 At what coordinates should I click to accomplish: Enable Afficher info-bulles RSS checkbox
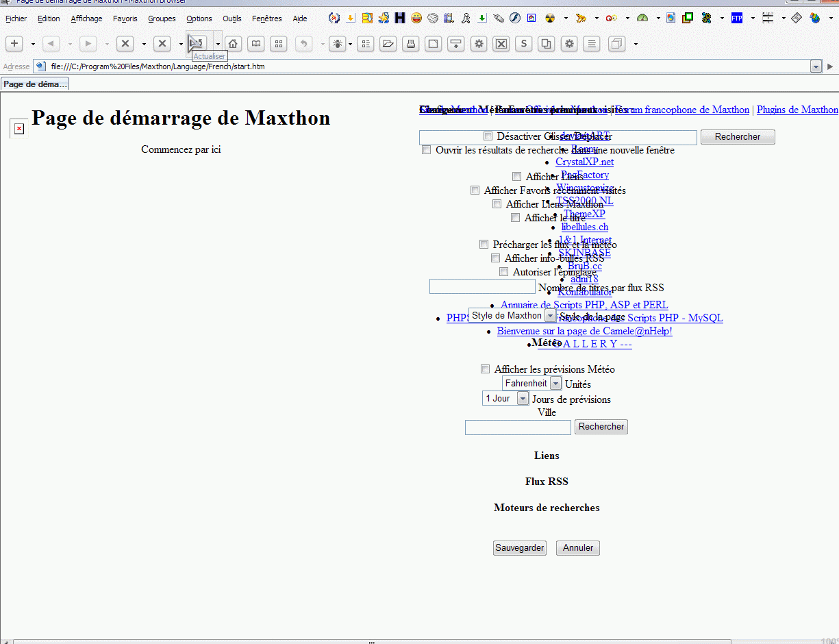click(x=496, y=258)
